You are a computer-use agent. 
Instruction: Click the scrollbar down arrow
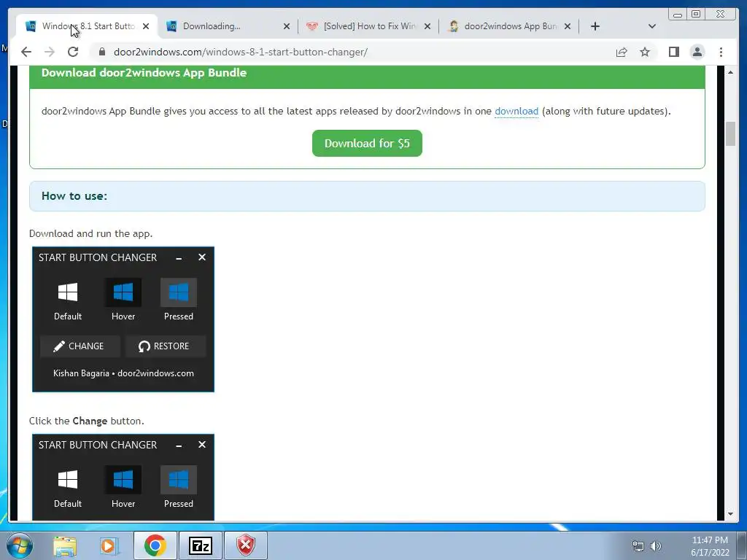tap(730, 514)
